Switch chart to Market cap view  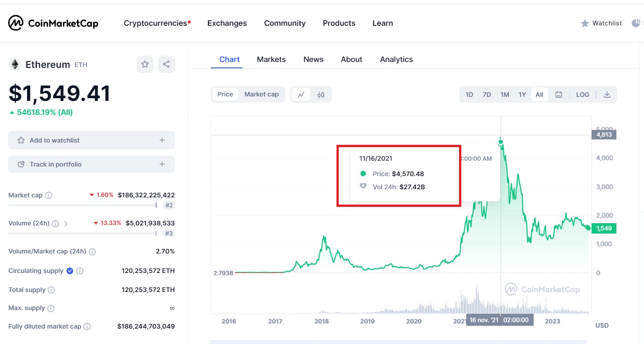[x=261, y=94]
